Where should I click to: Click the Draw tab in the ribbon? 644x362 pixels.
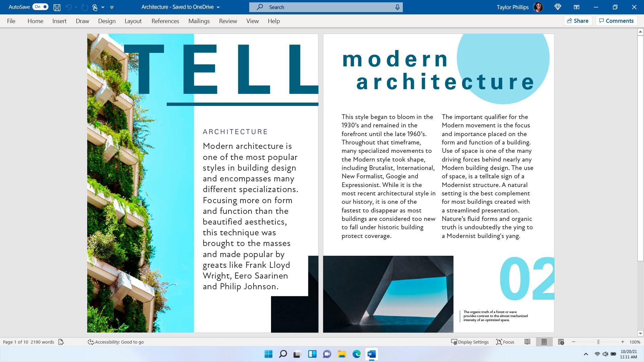[x=82, y=21]
